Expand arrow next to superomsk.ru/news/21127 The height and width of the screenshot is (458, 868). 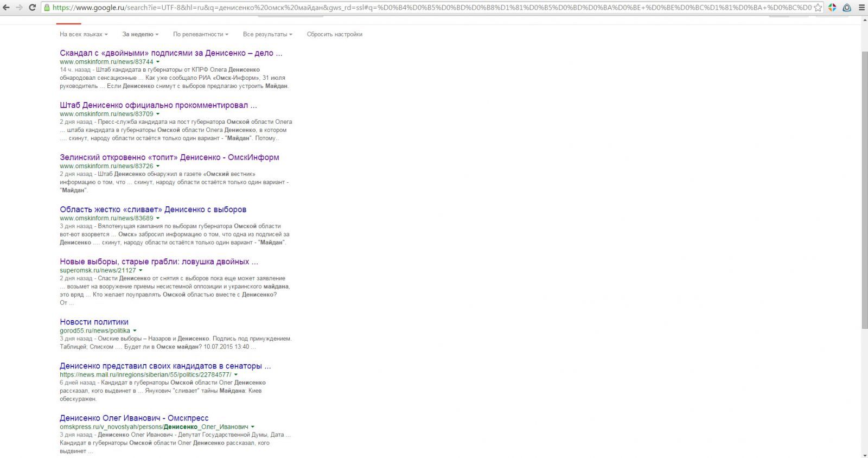coord(141,270)
